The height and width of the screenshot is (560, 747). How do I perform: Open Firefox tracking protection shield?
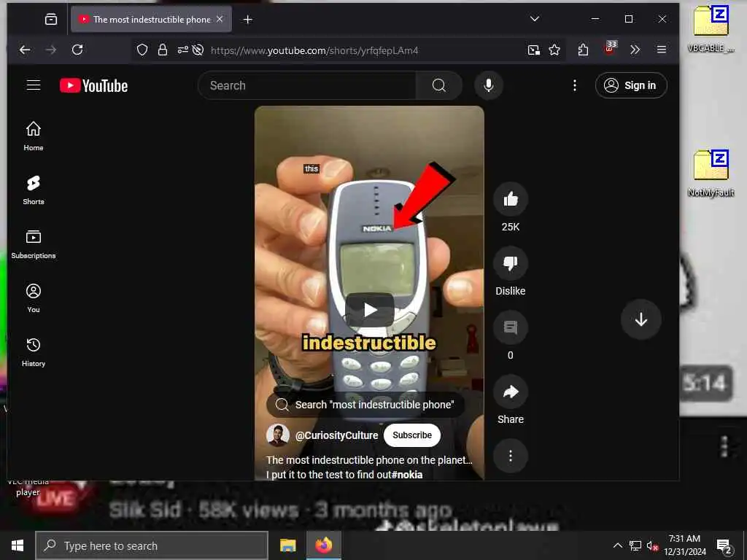[142, 50]
